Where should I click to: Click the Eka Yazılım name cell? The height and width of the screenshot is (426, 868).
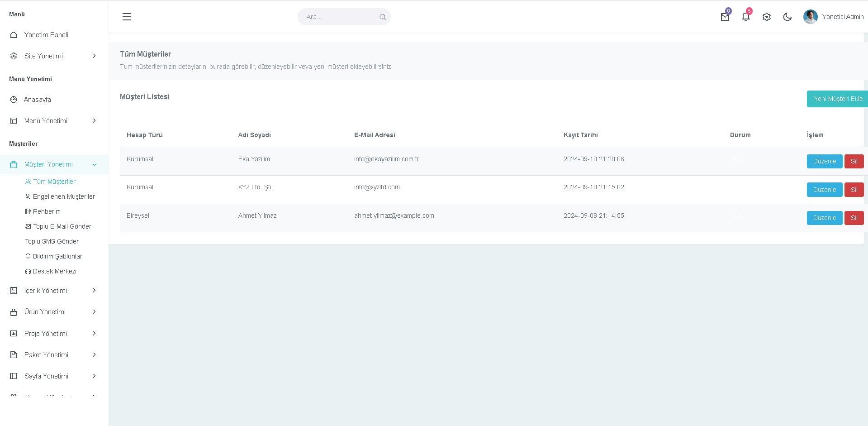254,159
